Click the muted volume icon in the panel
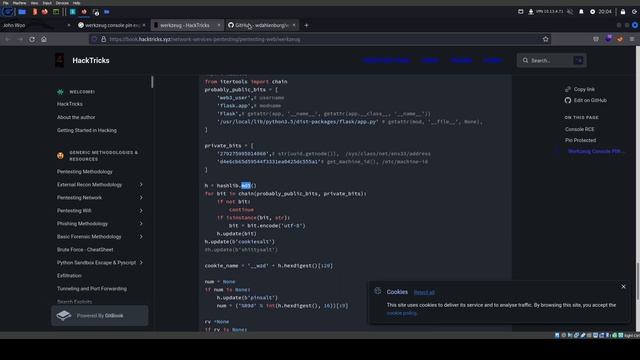The height and width of the screenshot is (360, 640). coord(570,12)
